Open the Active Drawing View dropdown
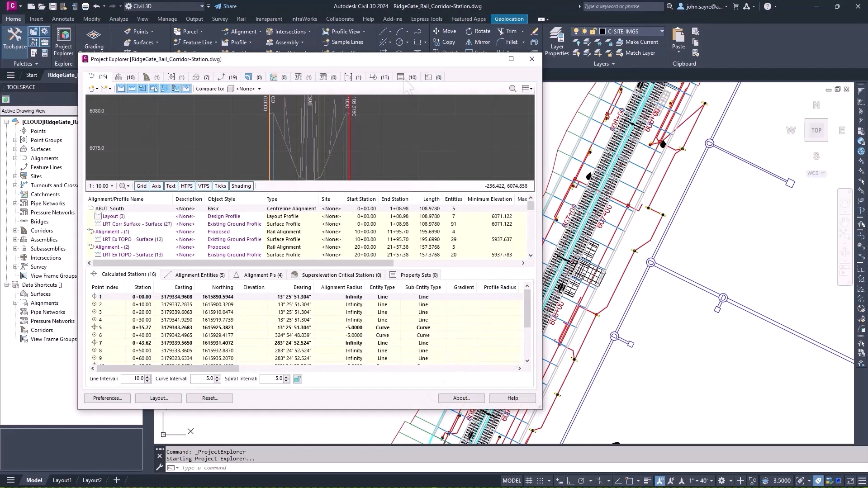Image resolution: width=868 pixels, height=488 pixels. (x=39, y=111)
